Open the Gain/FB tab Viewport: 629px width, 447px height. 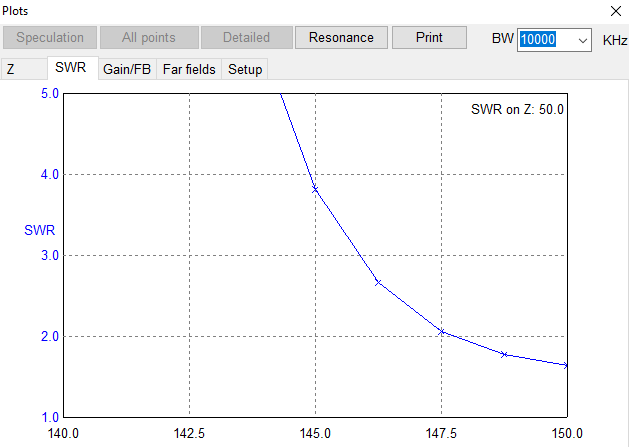(x=127, y=70)
